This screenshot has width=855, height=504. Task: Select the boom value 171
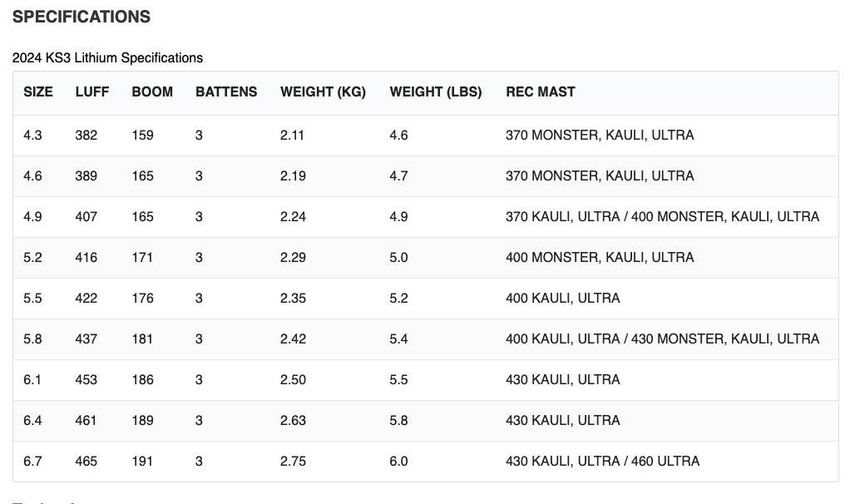[142, 257]
